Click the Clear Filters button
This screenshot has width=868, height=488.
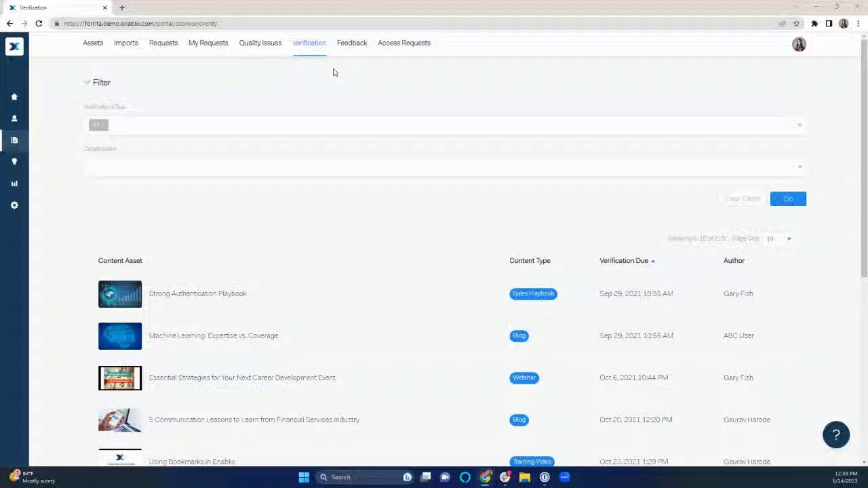(743, 199)
